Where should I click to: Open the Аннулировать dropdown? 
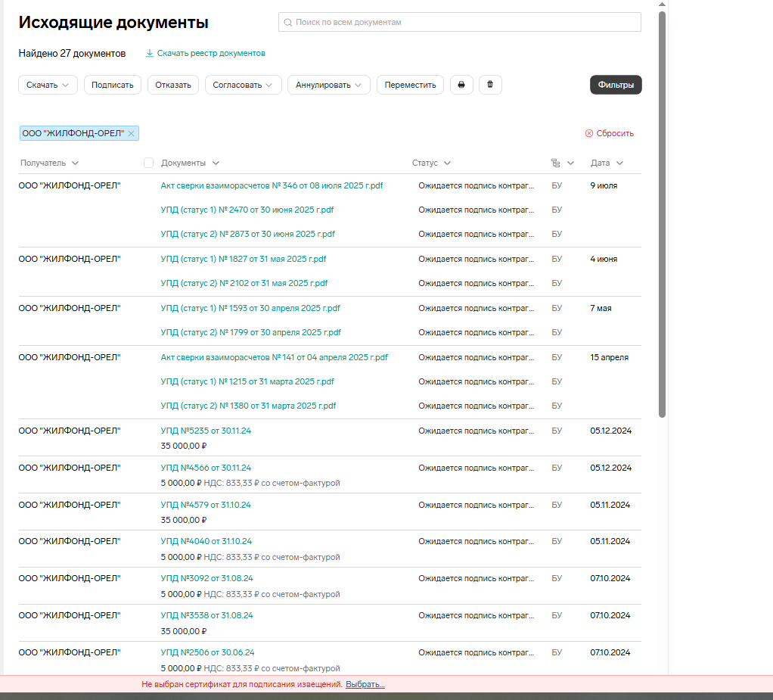329,85
